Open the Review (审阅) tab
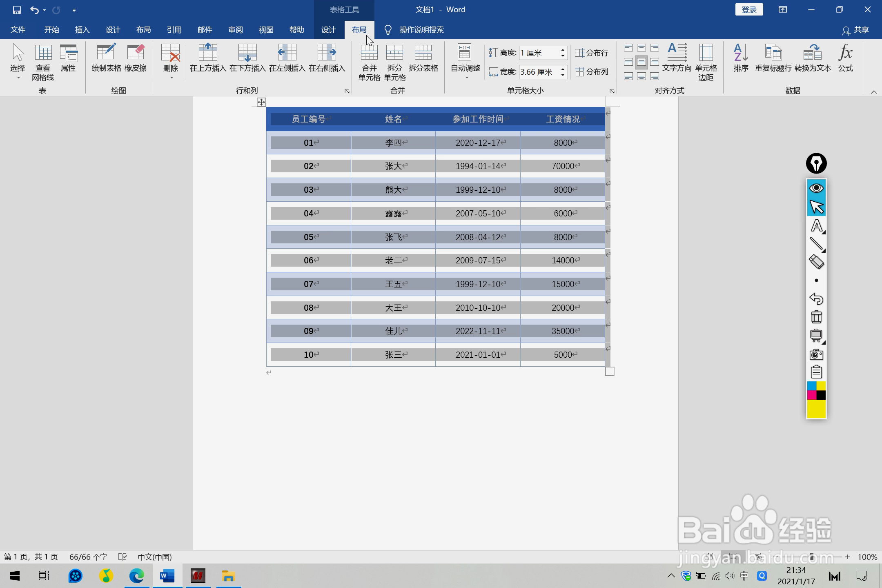This screenshot has height=588, width=882. pyautogui.click(x=235, y=30)
